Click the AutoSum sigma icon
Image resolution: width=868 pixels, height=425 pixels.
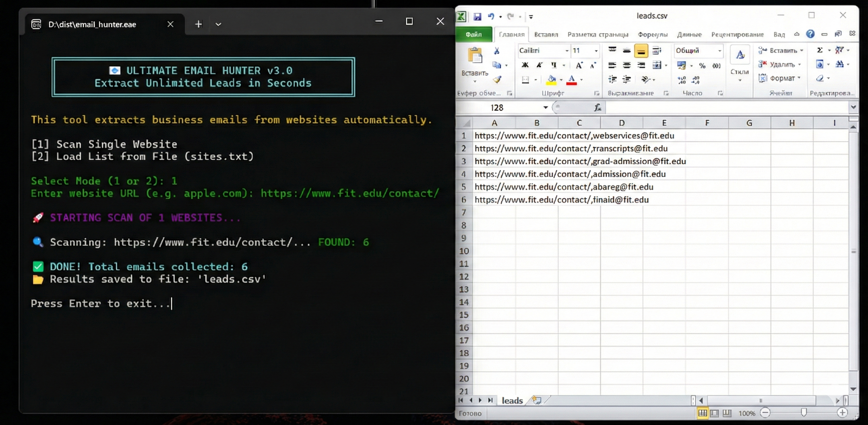[820, 50]
